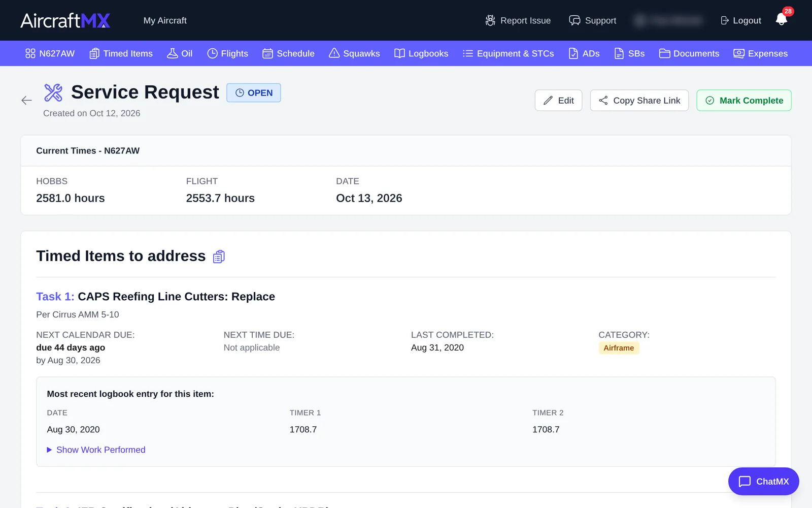Click the Task 1: label
The image size is (812, 508).
tap(55, 297)
